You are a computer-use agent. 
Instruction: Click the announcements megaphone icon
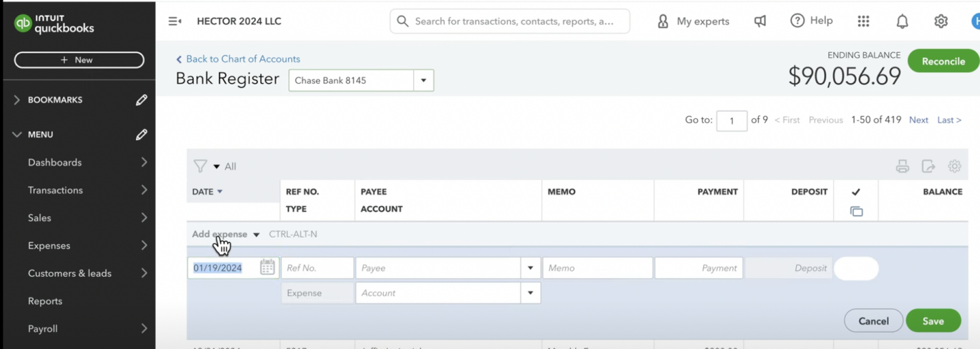(760, 22)
